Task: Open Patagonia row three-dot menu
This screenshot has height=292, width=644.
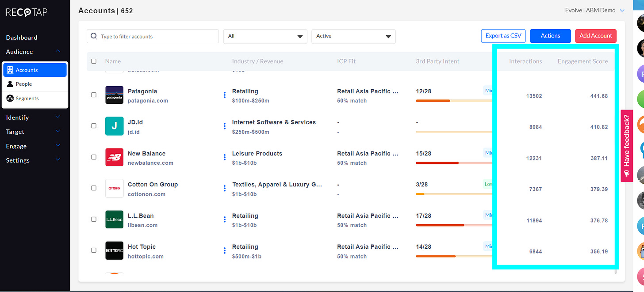Action: click(225, 95)
